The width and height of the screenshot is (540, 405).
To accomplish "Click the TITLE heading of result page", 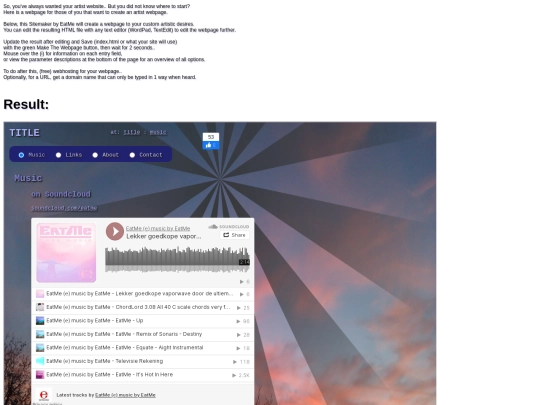I will point(24,133).
